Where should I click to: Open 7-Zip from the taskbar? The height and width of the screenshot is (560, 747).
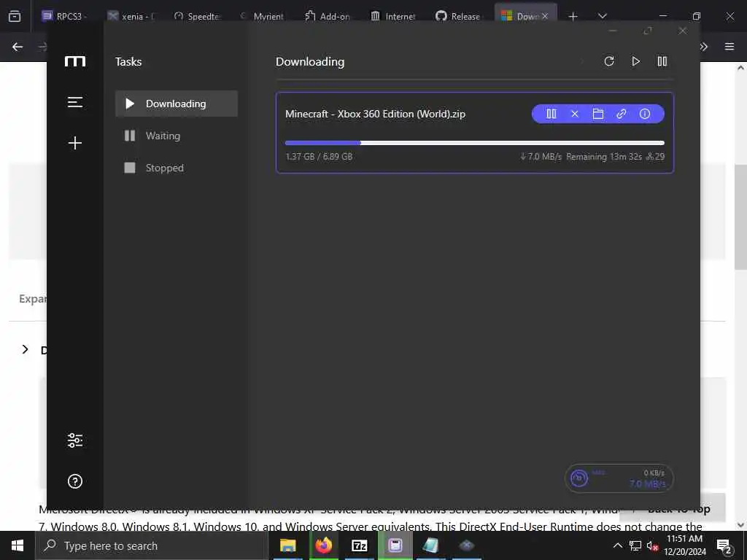[x=359, y=545]
